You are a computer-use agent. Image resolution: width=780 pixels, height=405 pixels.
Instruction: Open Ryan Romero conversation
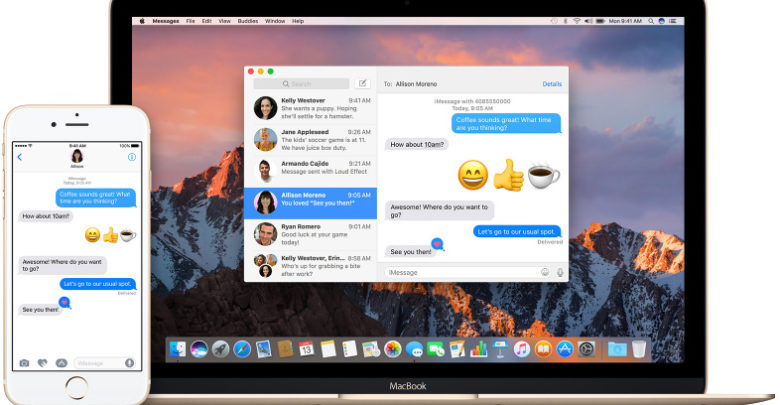point(310,234)
